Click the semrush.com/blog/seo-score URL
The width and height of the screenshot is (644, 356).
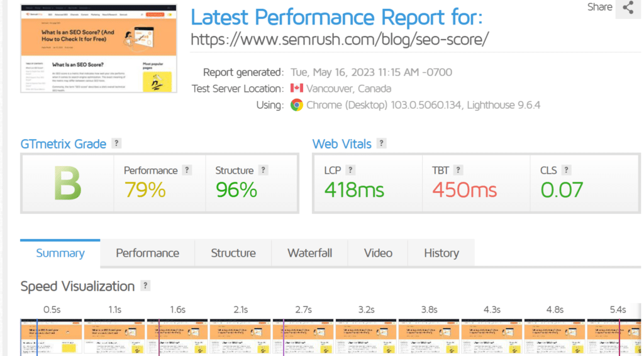(340, 40)
